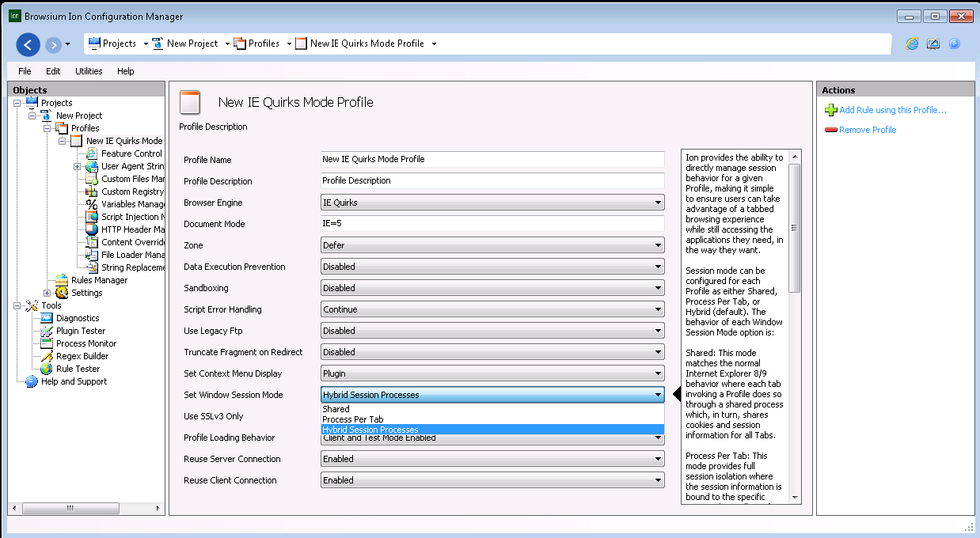
Task: Open the Edit menu
Action: pyautogui.click(x=53, y=71)
